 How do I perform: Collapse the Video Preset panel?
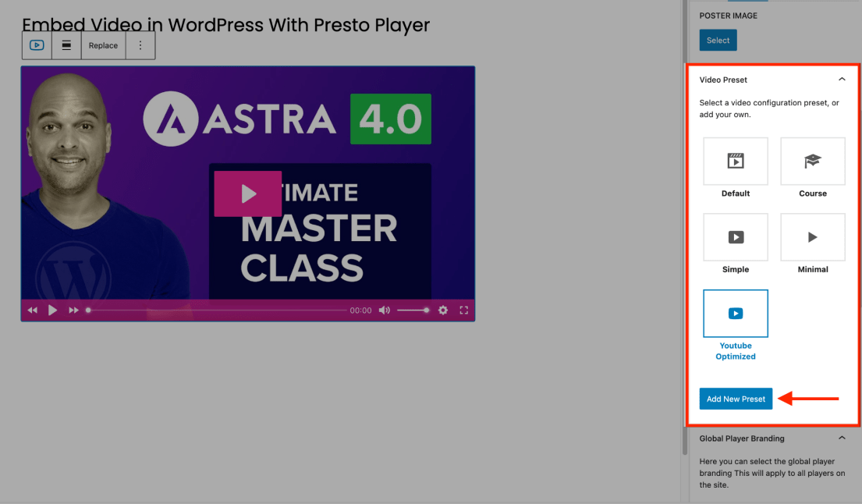(842, 79)
